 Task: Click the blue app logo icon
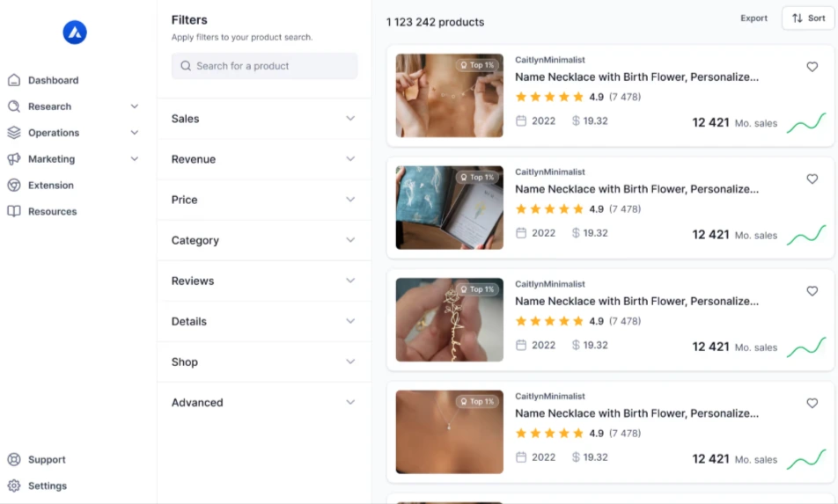(x=75, y=33)
